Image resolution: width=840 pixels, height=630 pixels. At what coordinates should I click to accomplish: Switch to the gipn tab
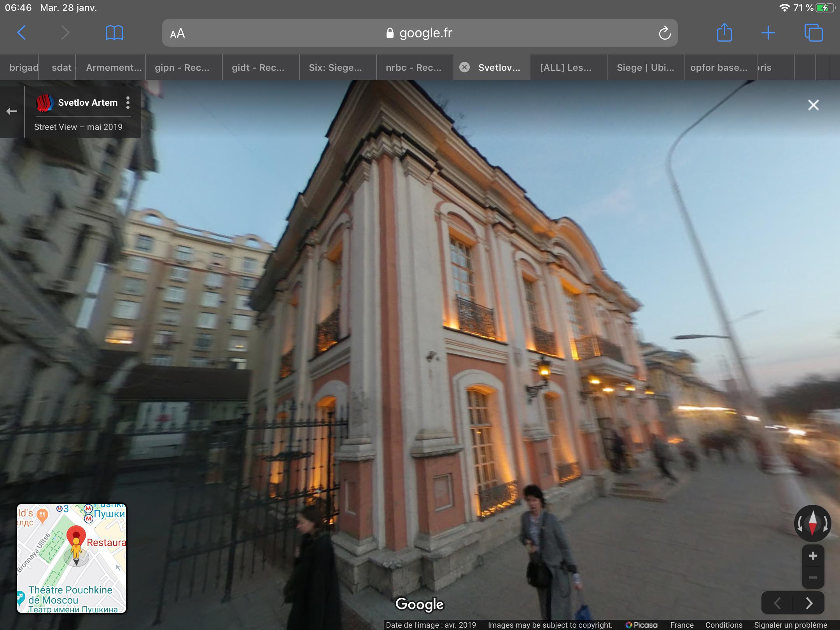(x=182, y=68)
